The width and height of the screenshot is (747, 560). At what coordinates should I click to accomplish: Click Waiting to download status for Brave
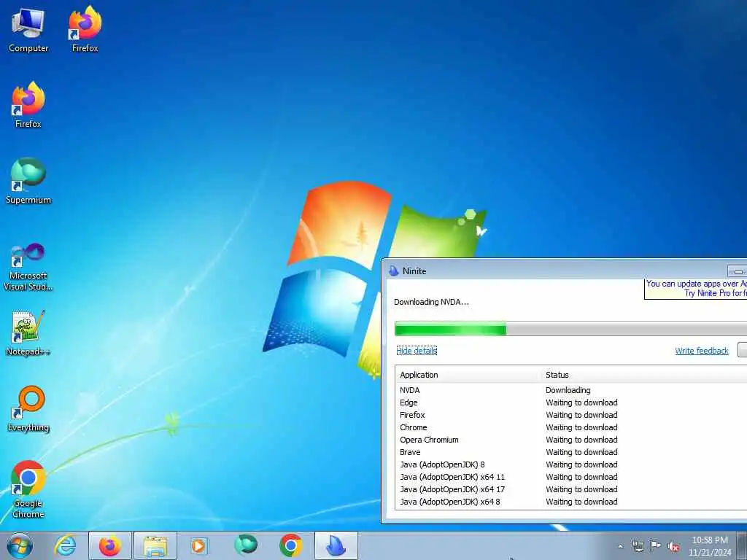click(581, 452)
